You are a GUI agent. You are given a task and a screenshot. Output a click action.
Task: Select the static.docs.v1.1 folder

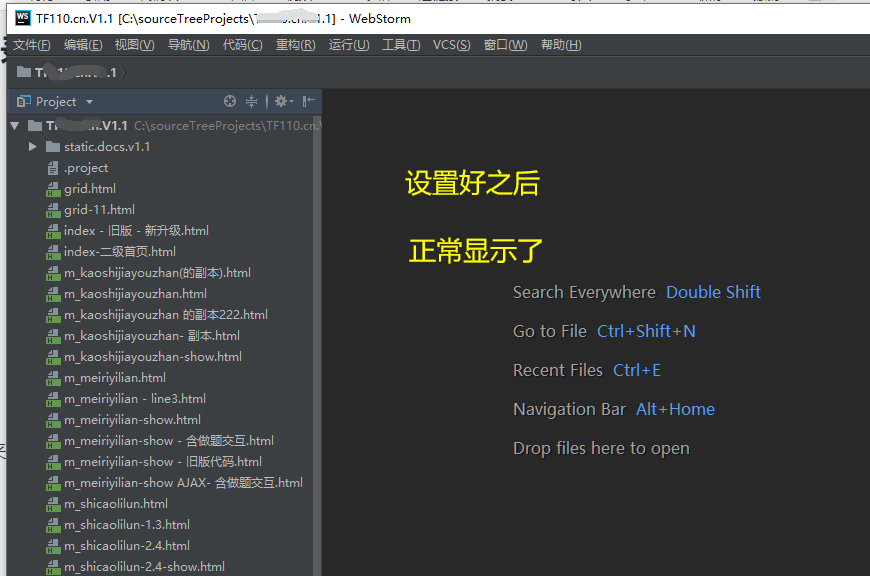coord(107,147)
